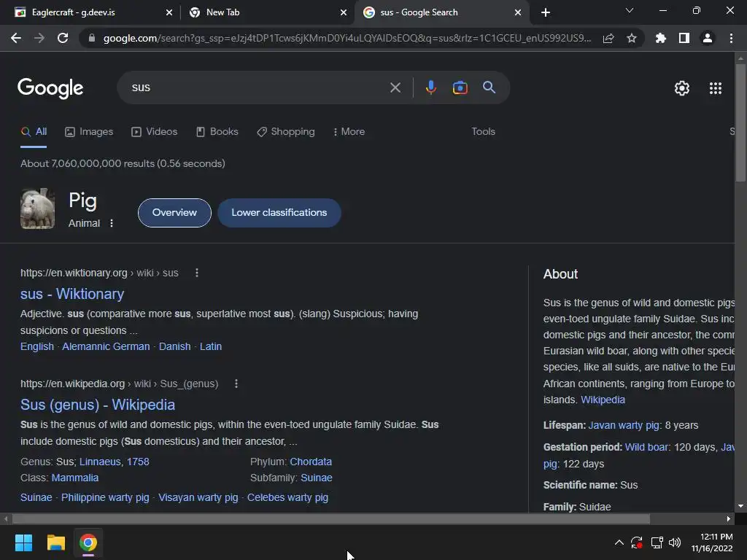Go to Google home via logo
This screenshot has height=560, width=747.
[x=50, y=88]
